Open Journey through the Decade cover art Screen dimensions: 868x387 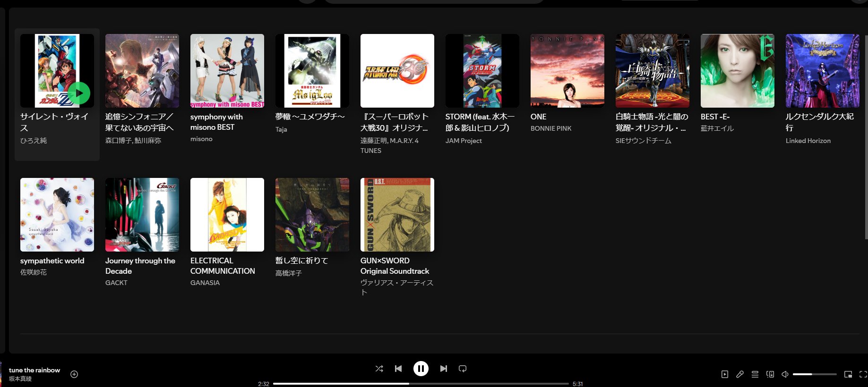tap(142, 215)
